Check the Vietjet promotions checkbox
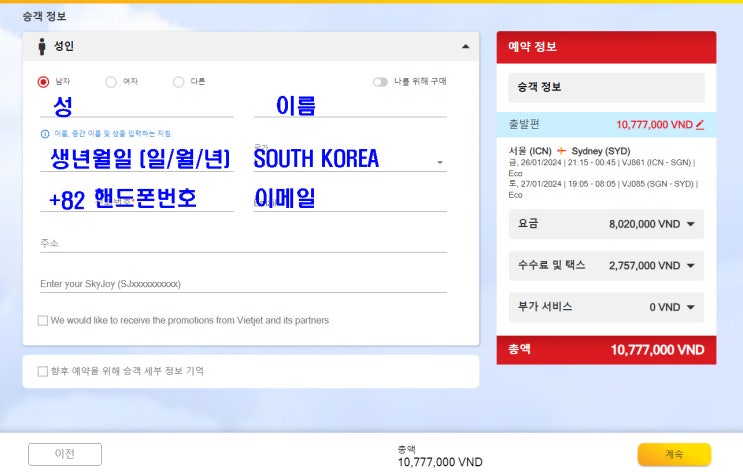The width and height of the screenshot is (743, 472). (43, 321)
